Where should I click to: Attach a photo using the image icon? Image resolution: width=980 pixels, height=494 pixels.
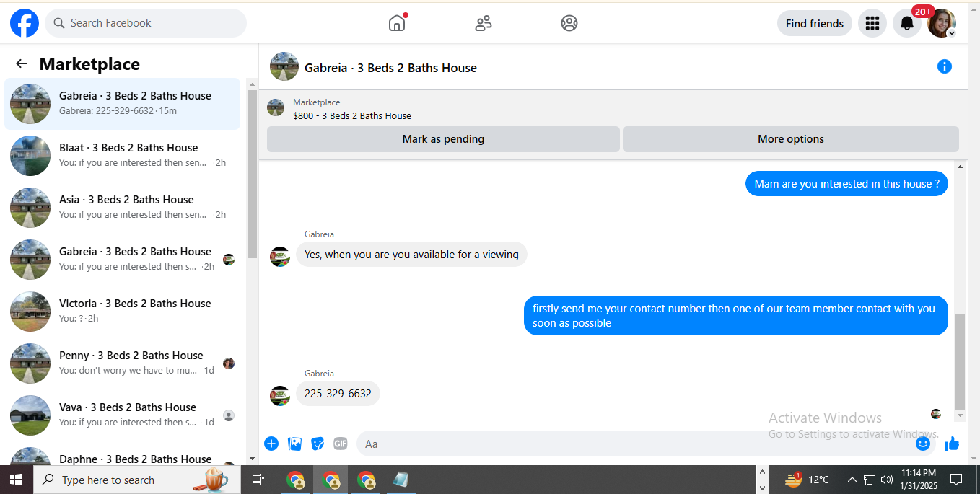[x=294, y=444]
